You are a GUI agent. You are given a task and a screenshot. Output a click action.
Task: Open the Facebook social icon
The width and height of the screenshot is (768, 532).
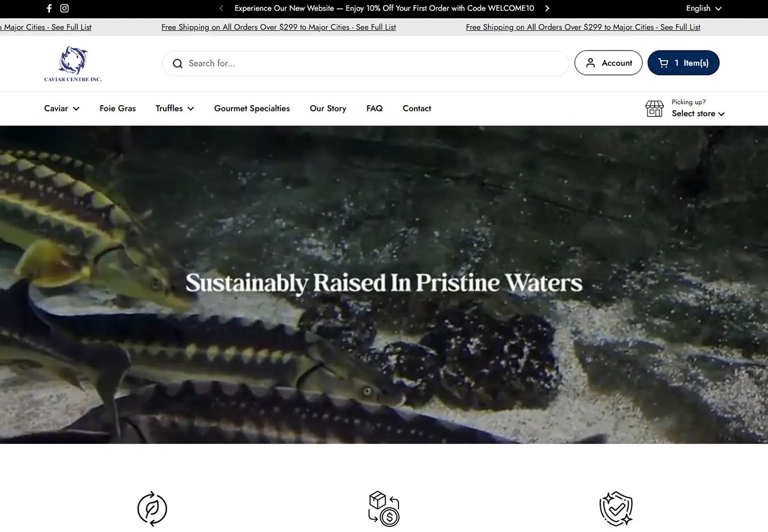click(49, 9)
